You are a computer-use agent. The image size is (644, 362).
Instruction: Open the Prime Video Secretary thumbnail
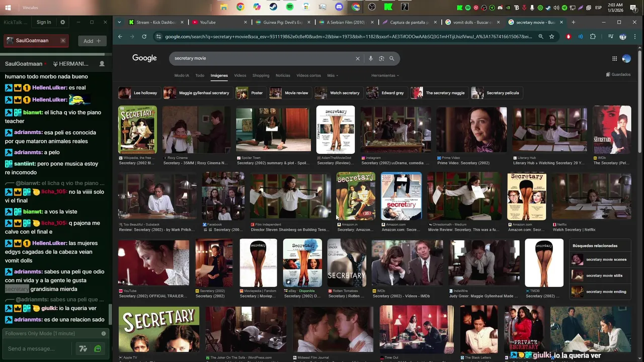click(471, 130)
